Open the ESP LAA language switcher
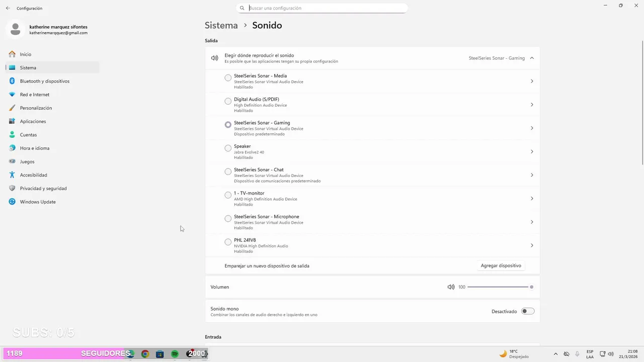 [x=590, y=354]
